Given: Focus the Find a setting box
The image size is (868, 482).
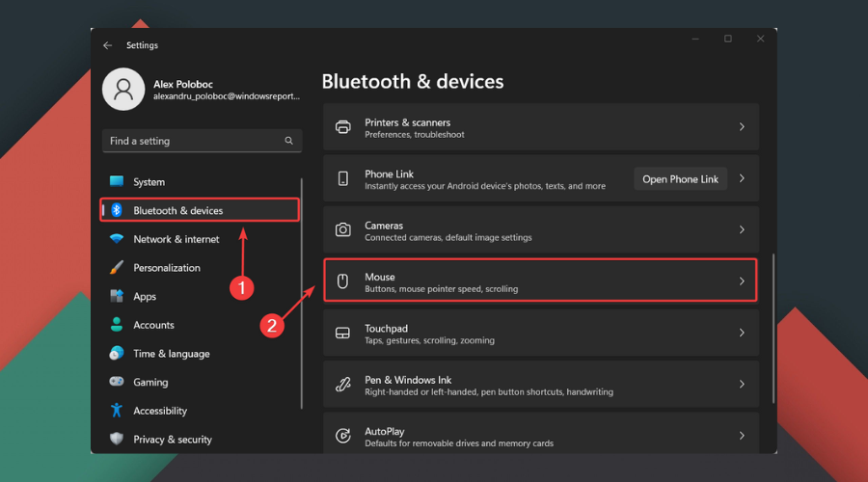Looking at the screenshot, I should pyautogui.click(x=203, y=141).
